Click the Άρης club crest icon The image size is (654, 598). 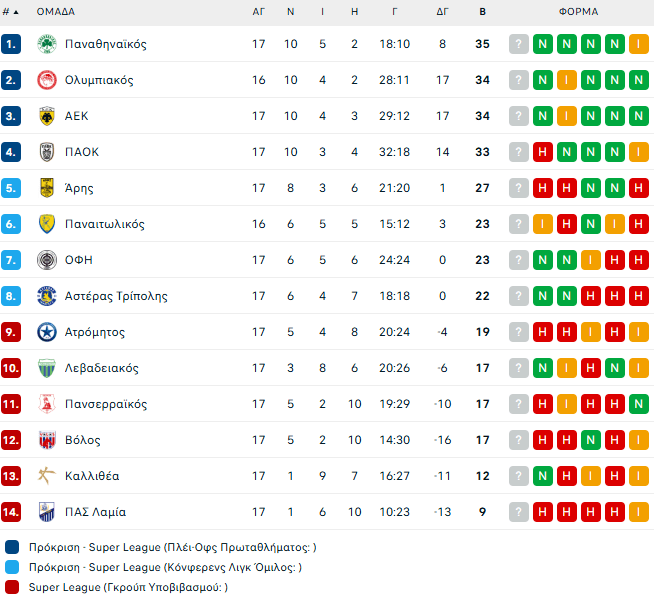click(x=46, y=188)
